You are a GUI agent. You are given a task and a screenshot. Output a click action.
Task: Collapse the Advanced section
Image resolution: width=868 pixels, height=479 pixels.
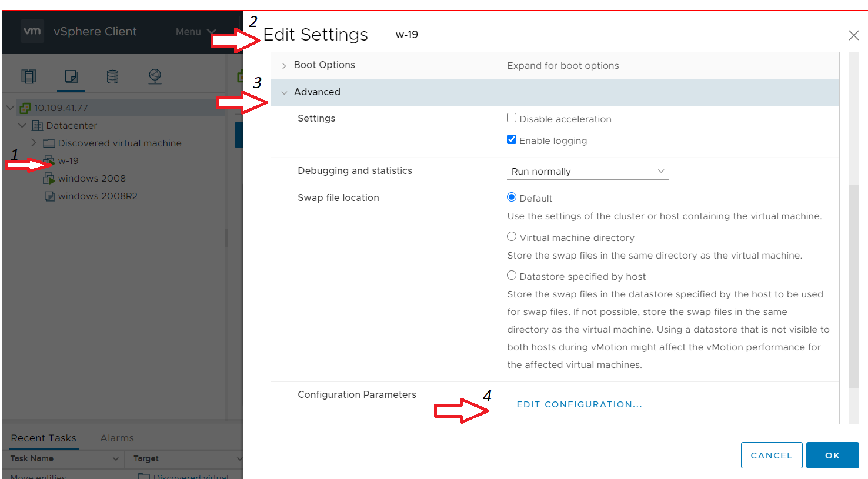tap(284, 92)
